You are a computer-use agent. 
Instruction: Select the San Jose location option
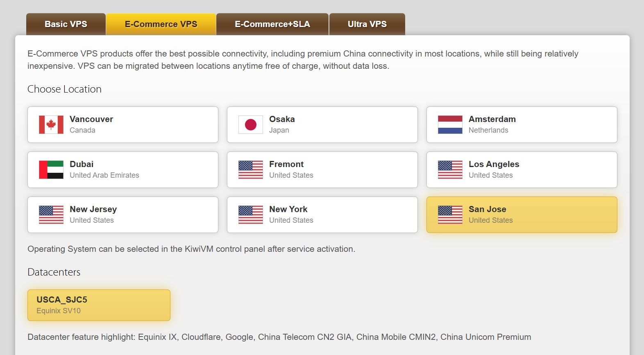[522, 215]
